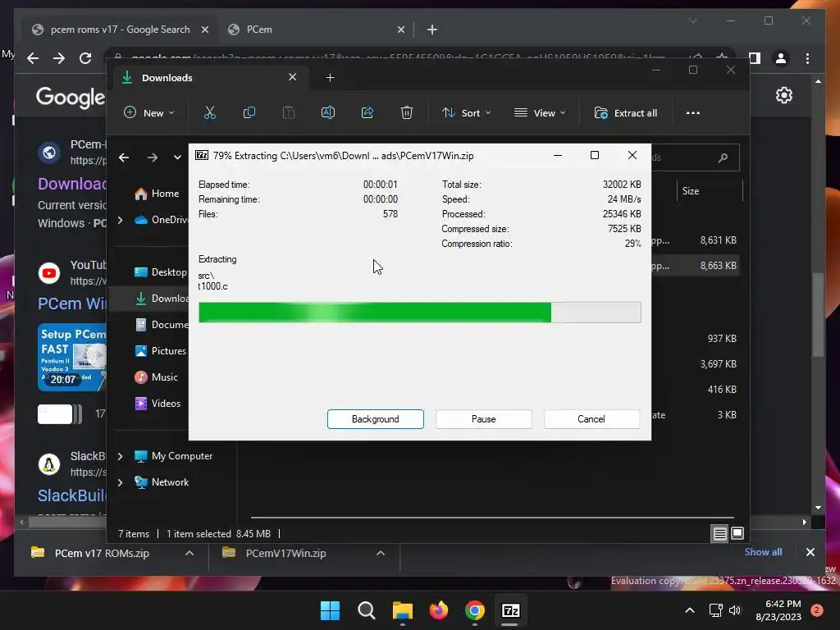Select Music in Explorer sidebar

pos(156,377)
